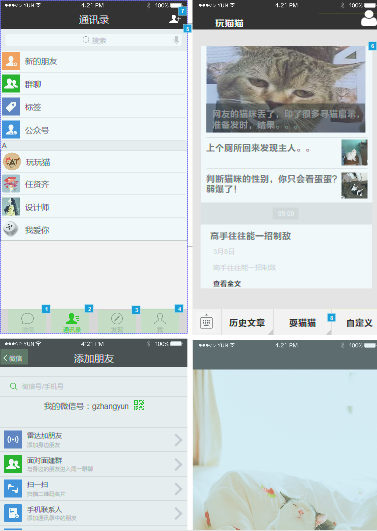Tap the 扫一扫 scan icon

[x=13, y=488]
